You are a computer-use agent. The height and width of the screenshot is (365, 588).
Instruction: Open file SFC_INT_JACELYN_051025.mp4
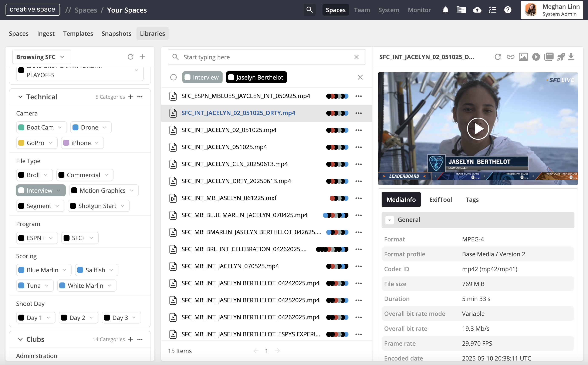tap(224, 147)
